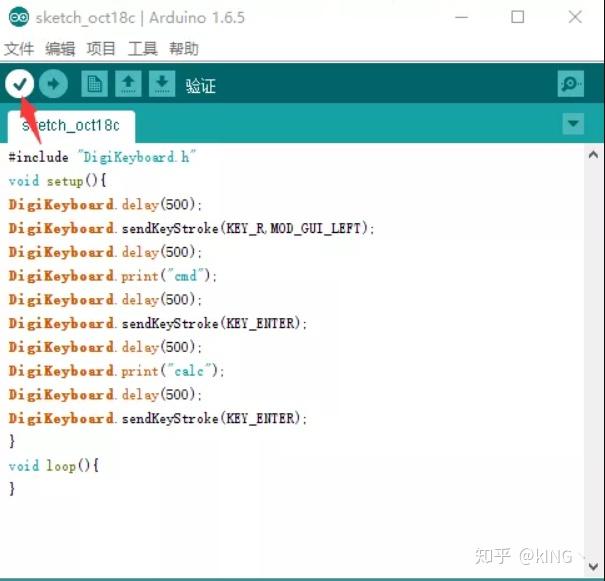605x581 pixels.
Task: Create a new sketch with New icon
Action: point(95,84)
